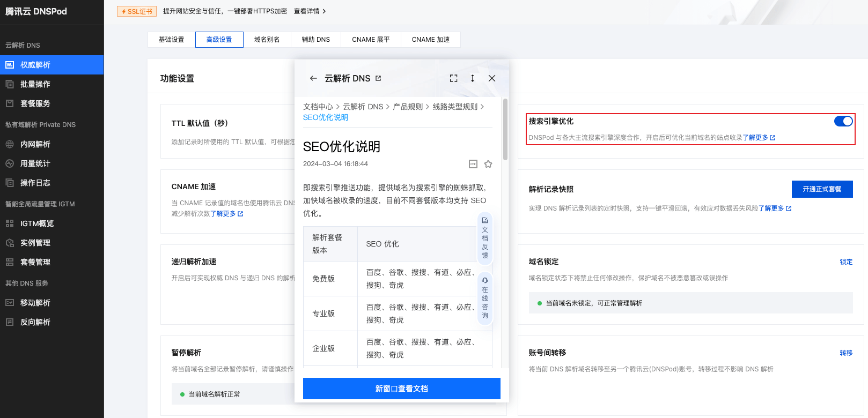Open 文档反馈 floating button
The image size is (868, 418).
point(485,238)
